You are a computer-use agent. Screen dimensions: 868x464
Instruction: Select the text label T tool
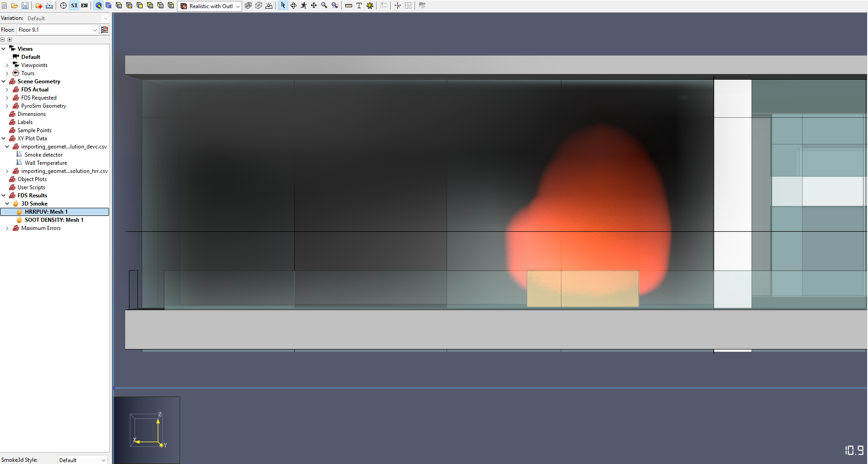[x=359, y=5]
